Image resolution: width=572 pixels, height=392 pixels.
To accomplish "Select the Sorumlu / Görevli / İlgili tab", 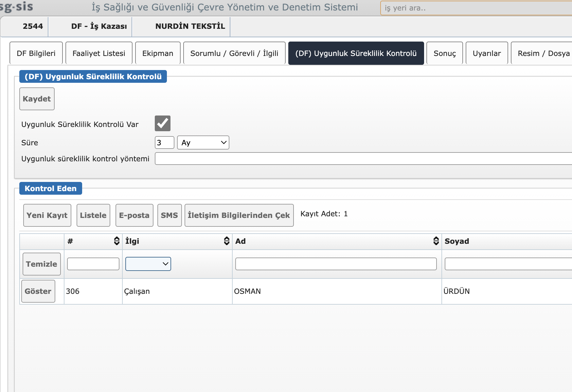I will coord(234,53).
